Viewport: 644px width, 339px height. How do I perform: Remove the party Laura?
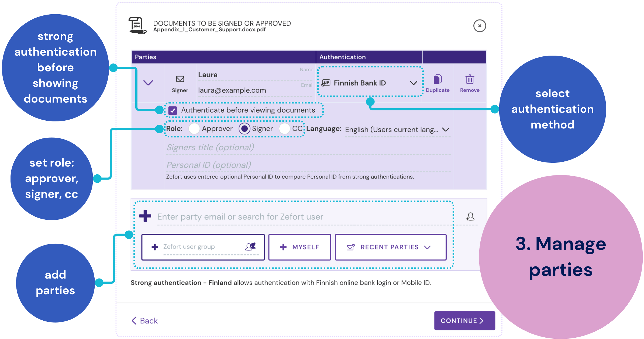[470, 83]
